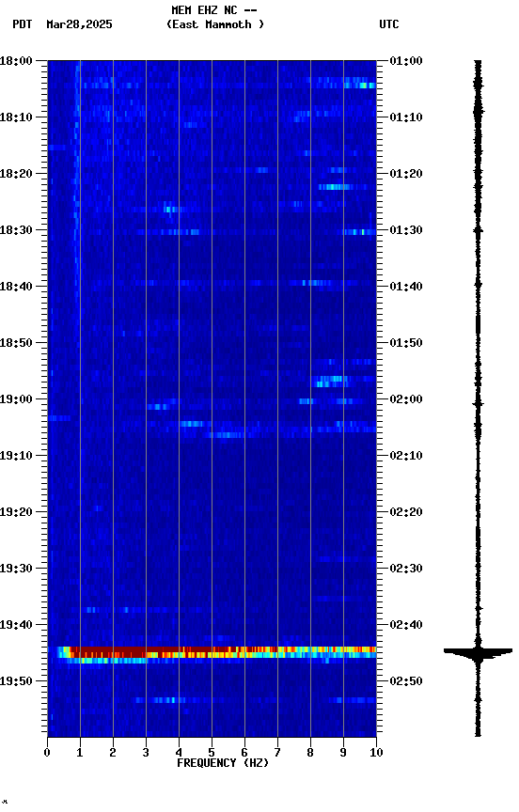Click the 18:50 PDT time label
This screenshot has height=812, width=519.
pyautogui.click(x=16, y=343)
